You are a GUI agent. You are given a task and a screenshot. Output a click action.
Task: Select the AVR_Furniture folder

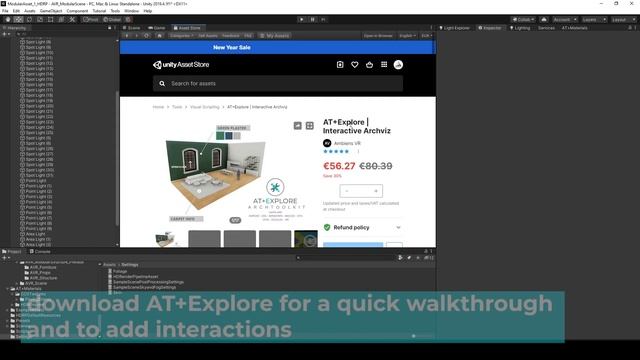tap(40, 267)
